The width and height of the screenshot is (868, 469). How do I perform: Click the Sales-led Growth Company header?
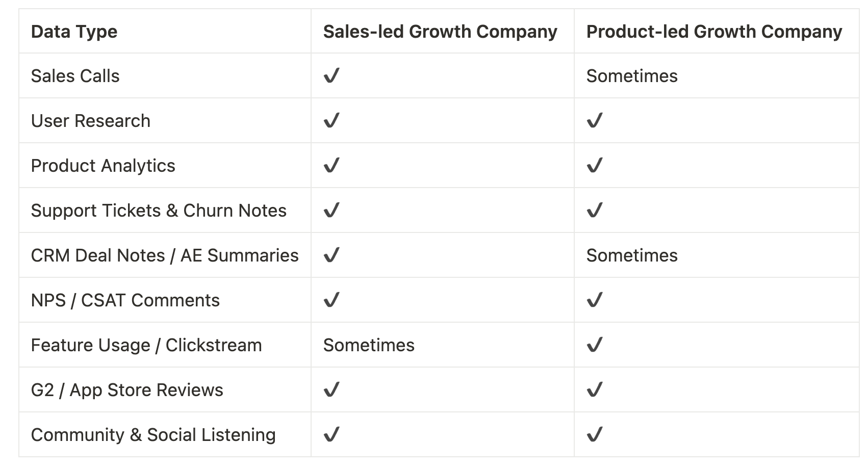point(440,32)
